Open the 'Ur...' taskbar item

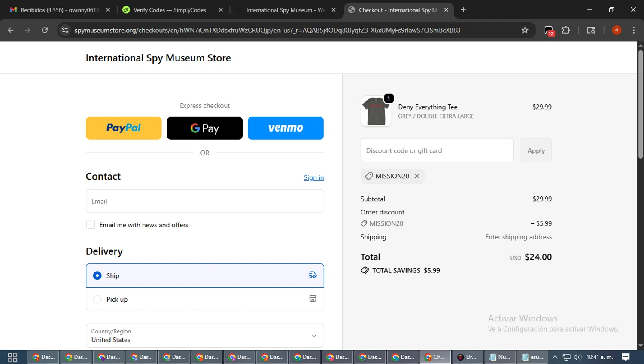(467, 357)
